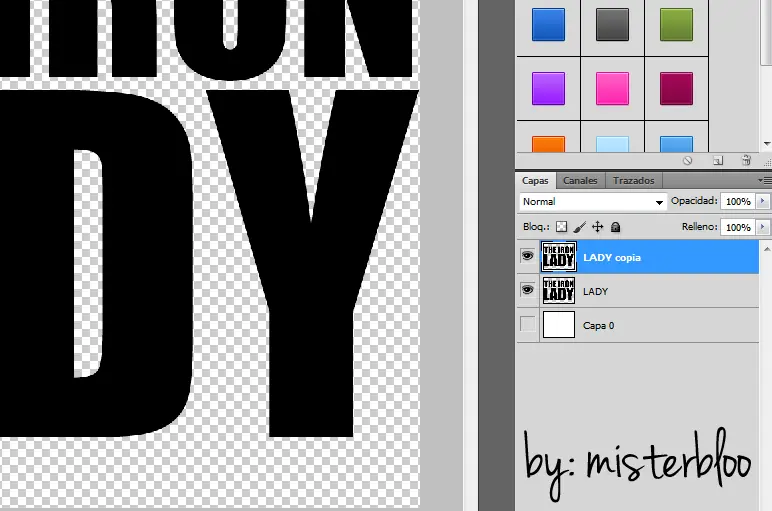Switch to the Canales tab
772x511 pixels.
click(x=580, y=181)
